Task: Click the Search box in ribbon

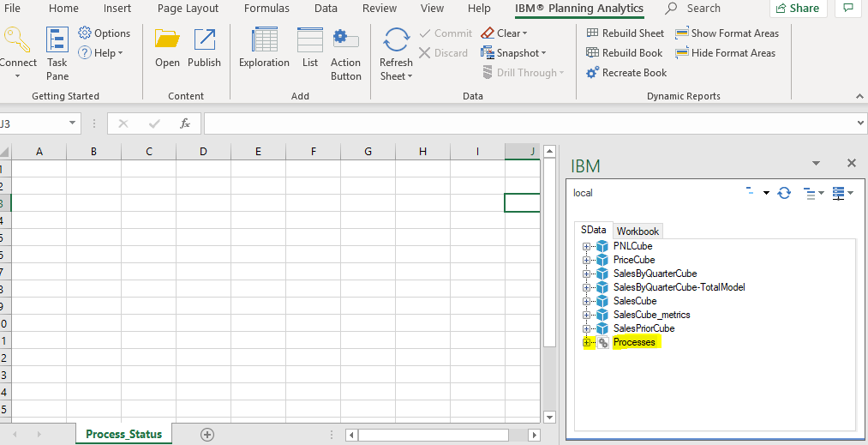Action: (x=693, y=9)
